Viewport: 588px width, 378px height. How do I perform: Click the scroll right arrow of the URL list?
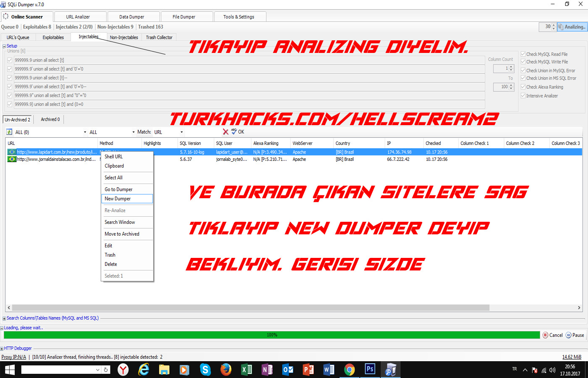click(x=579, y=308)
